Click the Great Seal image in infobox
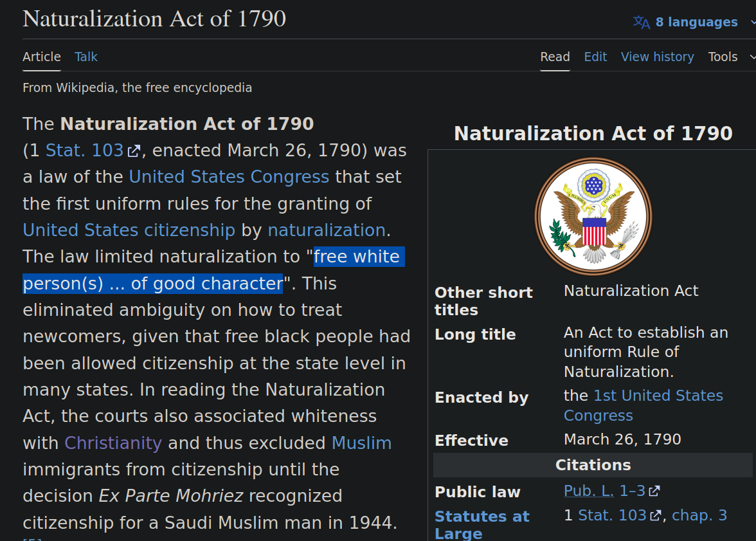Screen dimensions: 756x541 [593, 217]
